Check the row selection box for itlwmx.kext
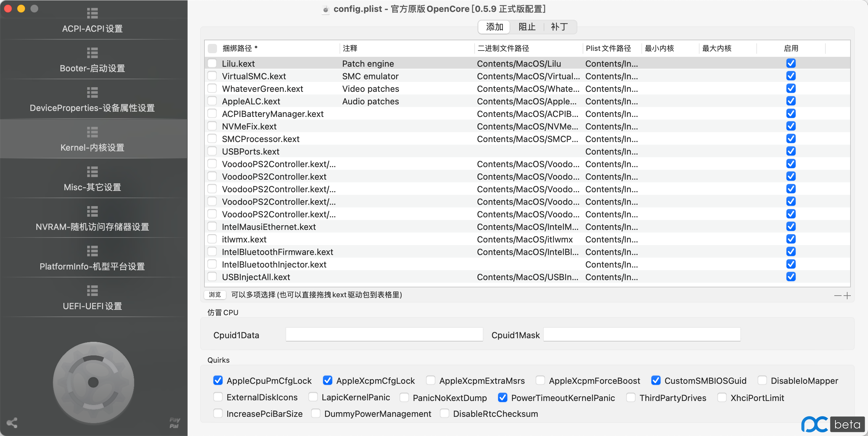The image size is (868, 436). [212, 239]
